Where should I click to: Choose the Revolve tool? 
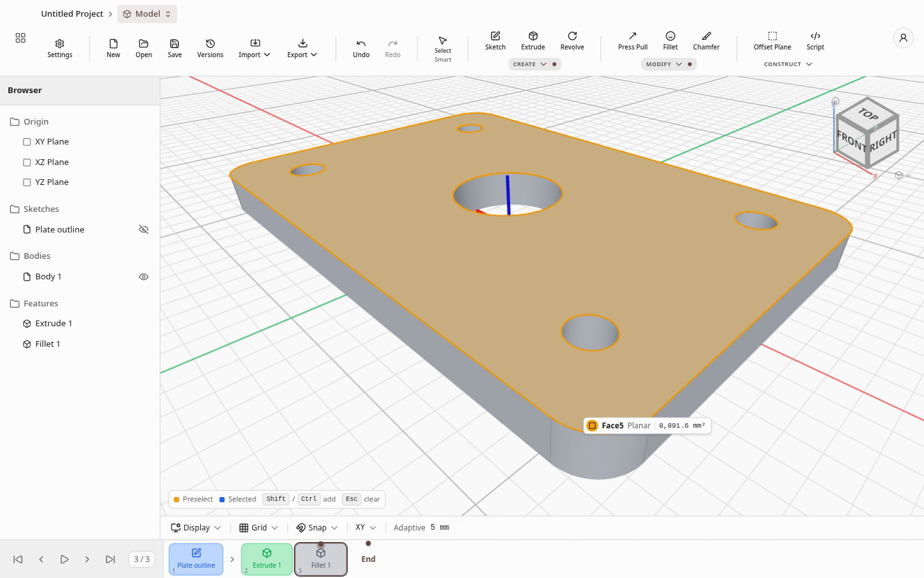[x=572, y=40]
